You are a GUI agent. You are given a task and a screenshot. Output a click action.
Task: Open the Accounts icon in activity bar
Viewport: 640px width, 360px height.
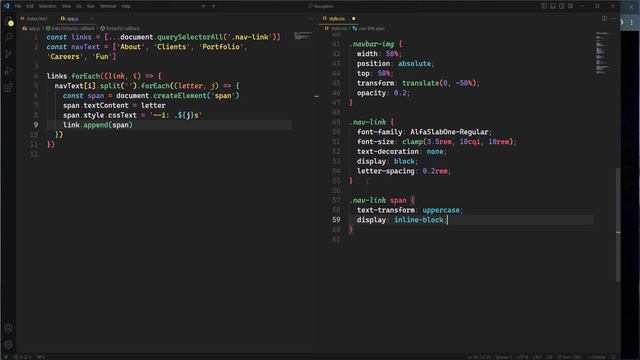pos(9,328)
